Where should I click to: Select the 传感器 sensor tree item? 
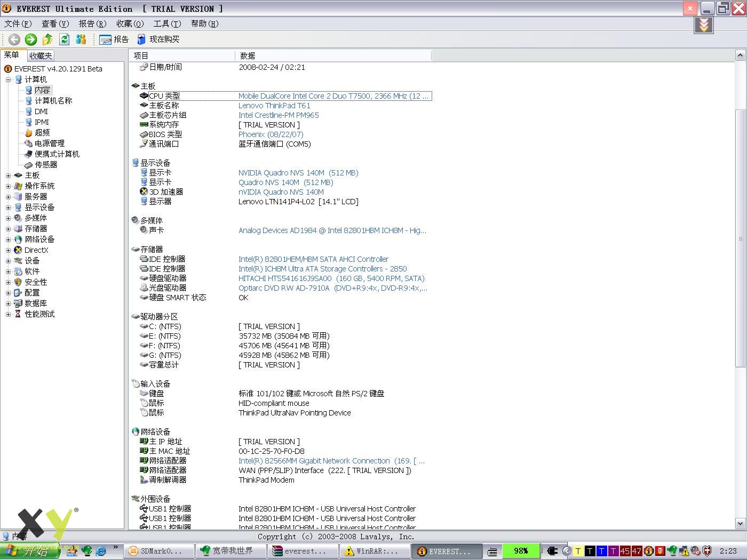tap(46, 165)
